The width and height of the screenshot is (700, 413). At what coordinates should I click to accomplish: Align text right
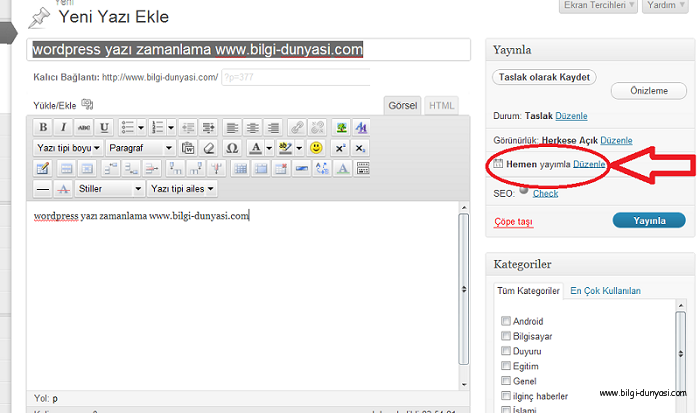click(x=273, y=127)
